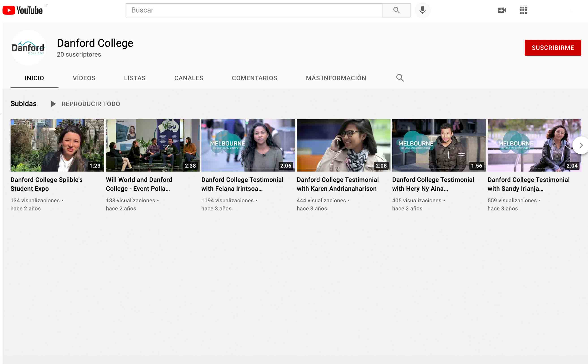Open the Felana Irintsoa testimonial thumbnail
Image resolution: width=588 pixels, height=364 pixels.
click(x=248, y=145)
